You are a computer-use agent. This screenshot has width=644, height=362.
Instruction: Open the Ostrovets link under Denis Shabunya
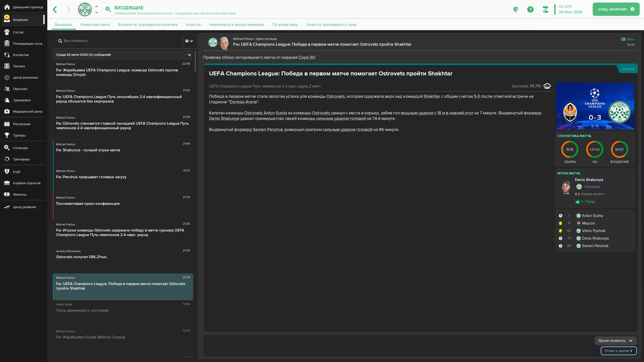pos(592,187)
